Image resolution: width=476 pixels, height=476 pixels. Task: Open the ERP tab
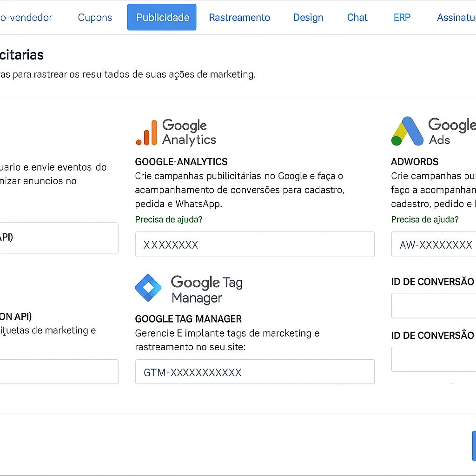(402, 17)
